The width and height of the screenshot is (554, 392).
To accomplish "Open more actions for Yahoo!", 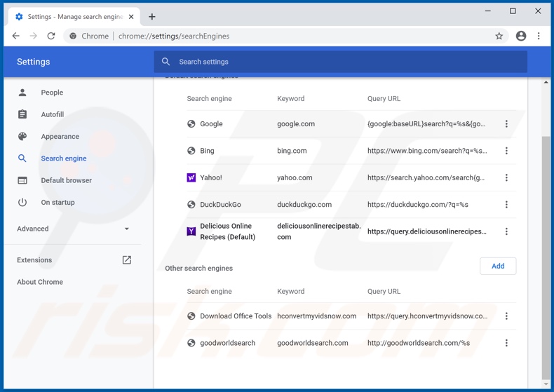I will coord(506,177).
